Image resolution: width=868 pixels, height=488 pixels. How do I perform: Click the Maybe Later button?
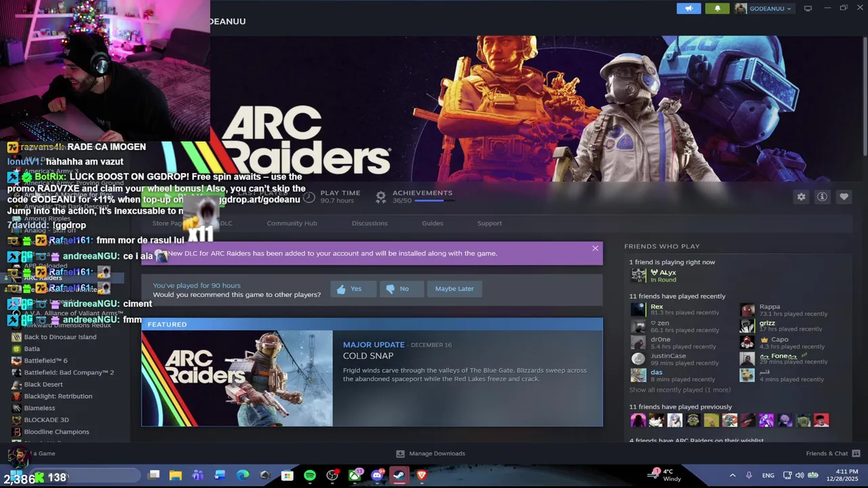click(x=454, y=289)
